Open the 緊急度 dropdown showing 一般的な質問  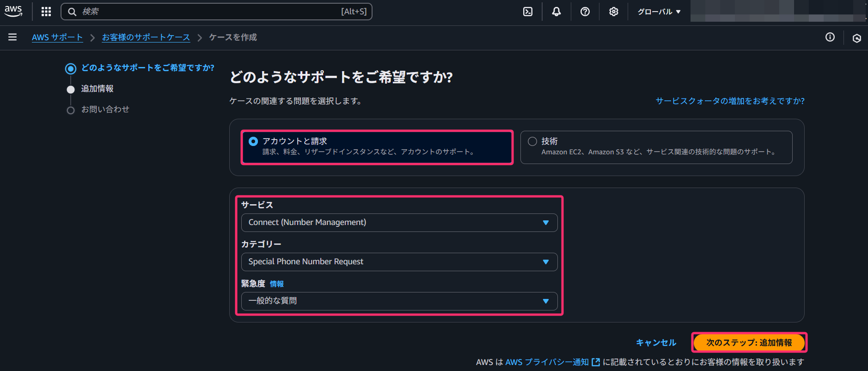[x=399, y=301]
